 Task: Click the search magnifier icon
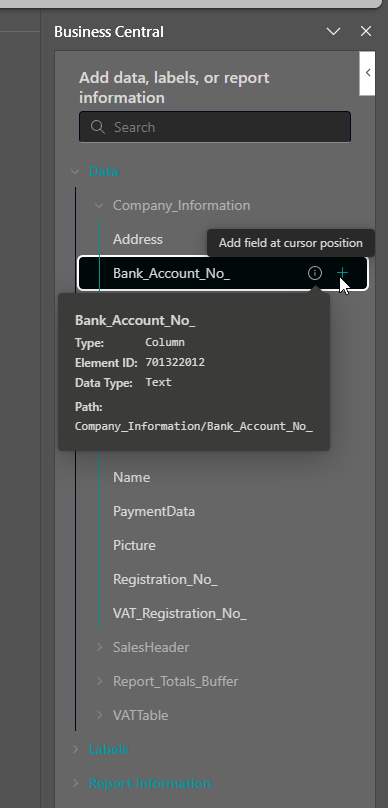point(97,127)
